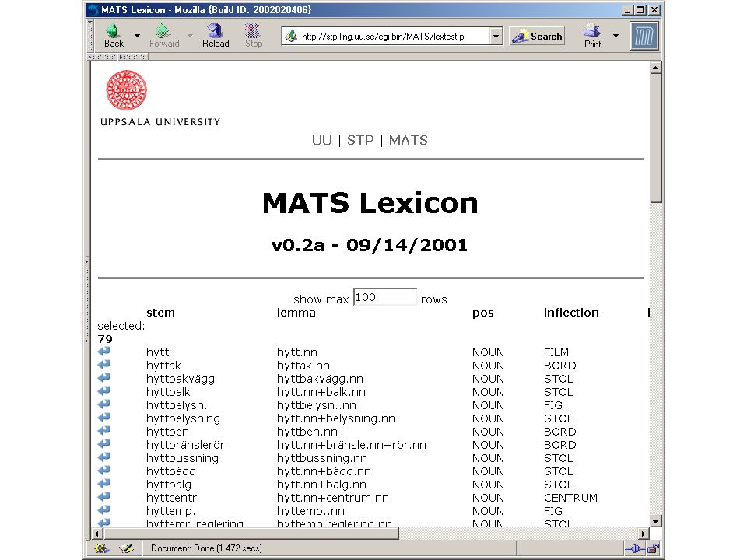Click the URL address field
Screen dimensions: 747x560
[x=394, y=37]
